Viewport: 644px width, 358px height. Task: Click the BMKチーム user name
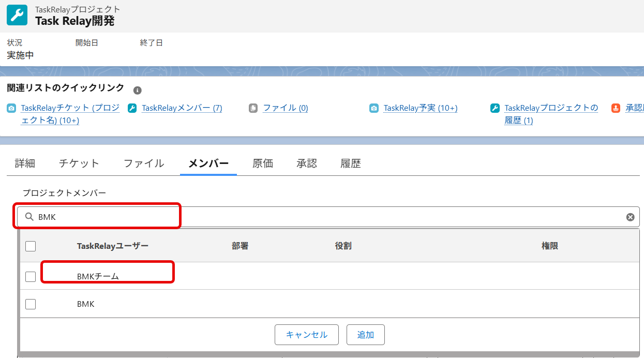point(98,277)
